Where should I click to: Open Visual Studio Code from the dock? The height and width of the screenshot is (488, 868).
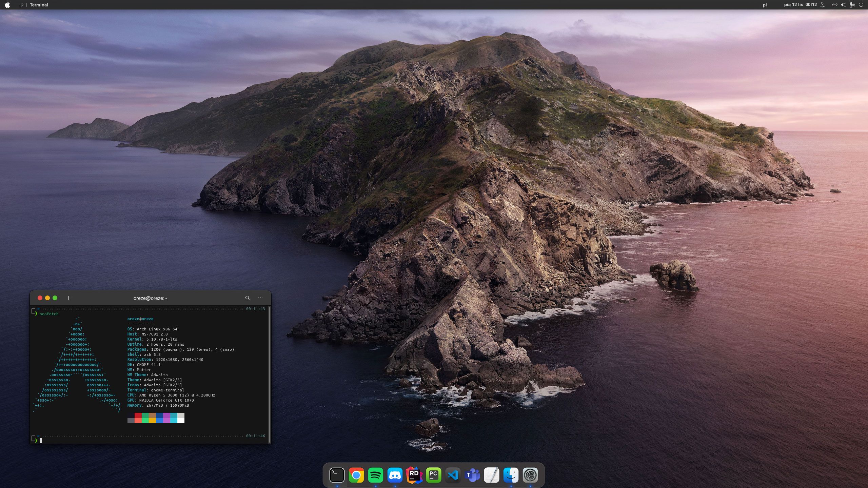(x=453, y=475)
